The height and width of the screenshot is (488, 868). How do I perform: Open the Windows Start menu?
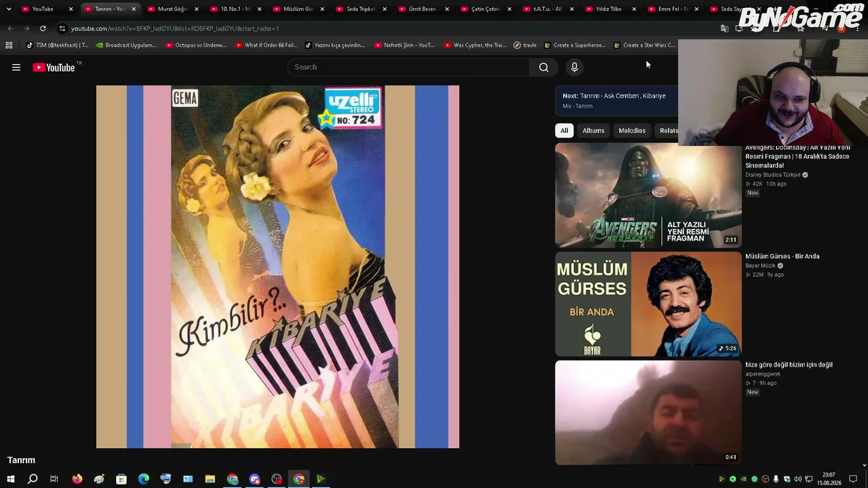pyautogui.click(x=10, y=479)
